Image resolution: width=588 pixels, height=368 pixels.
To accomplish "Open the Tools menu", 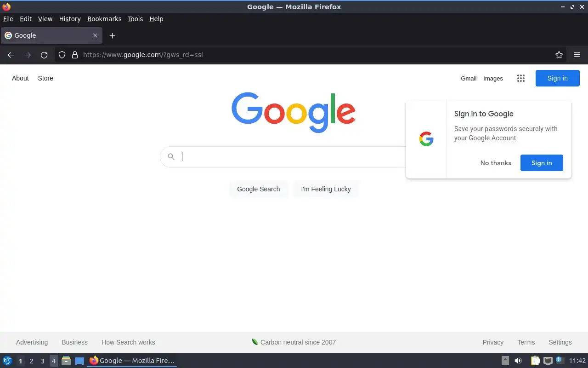I will (x=136, y=19).
